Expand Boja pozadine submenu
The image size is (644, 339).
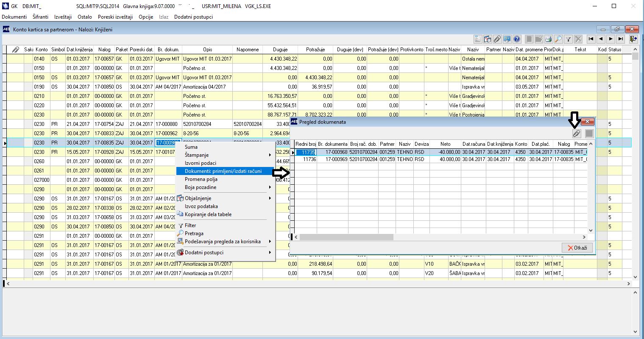tap(226, 187)
